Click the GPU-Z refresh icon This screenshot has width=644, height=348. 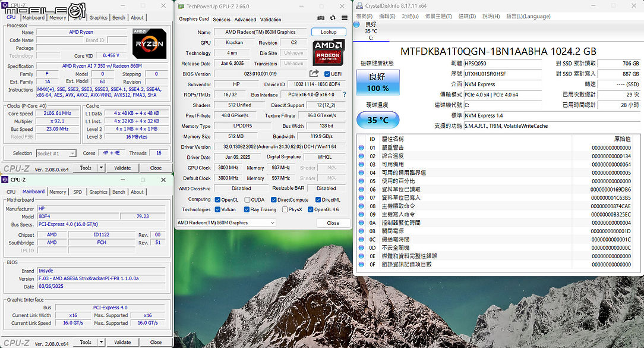coord(333,18)
